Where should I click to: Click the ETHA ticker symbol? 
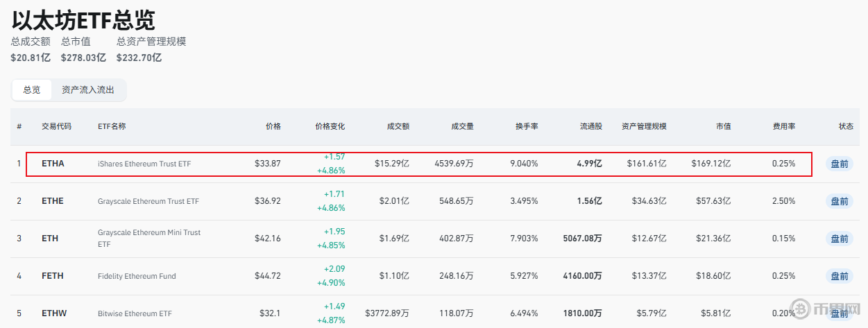tap(53, 164)
